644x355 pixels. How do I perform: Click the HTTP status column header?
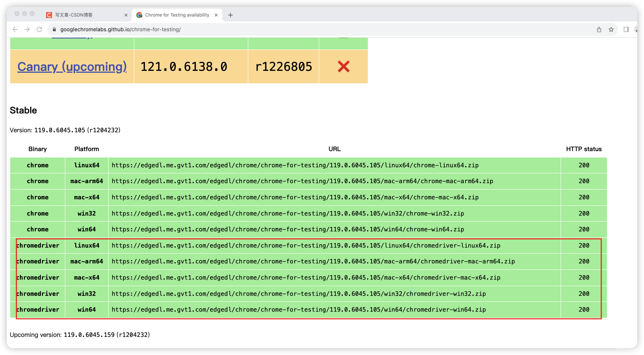tap(584, 149)
